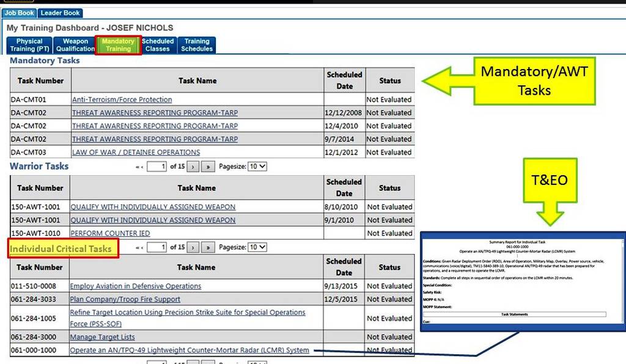Open THREAT AWARENESS REPORTING link dated 12/4/2010

(155, 126)
